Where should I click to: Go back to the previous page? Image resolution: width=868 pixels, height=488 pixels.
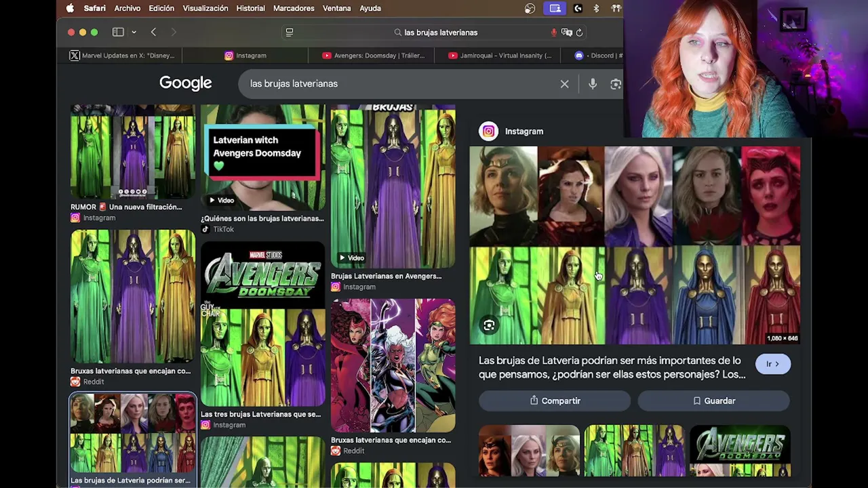click(x=153, y=32)
